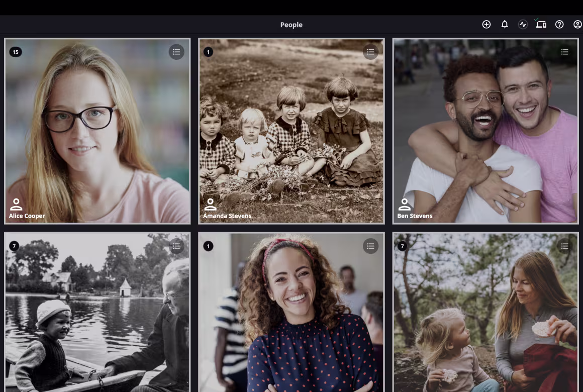This screenshot has width=583, height=392.
Task: Click the person icon above Amanda Stevens
Action: (x=210, y=205)
